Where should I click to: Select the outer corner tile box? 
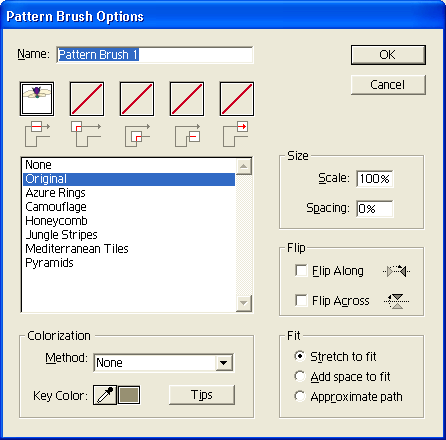coord(87,99)
